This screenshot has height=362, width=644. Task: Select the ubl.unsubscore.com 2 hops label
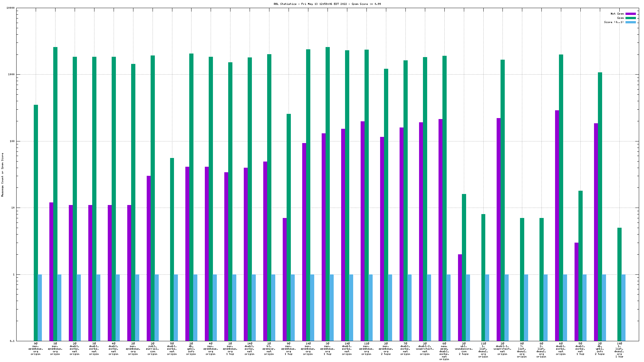[x=464, y=349]
